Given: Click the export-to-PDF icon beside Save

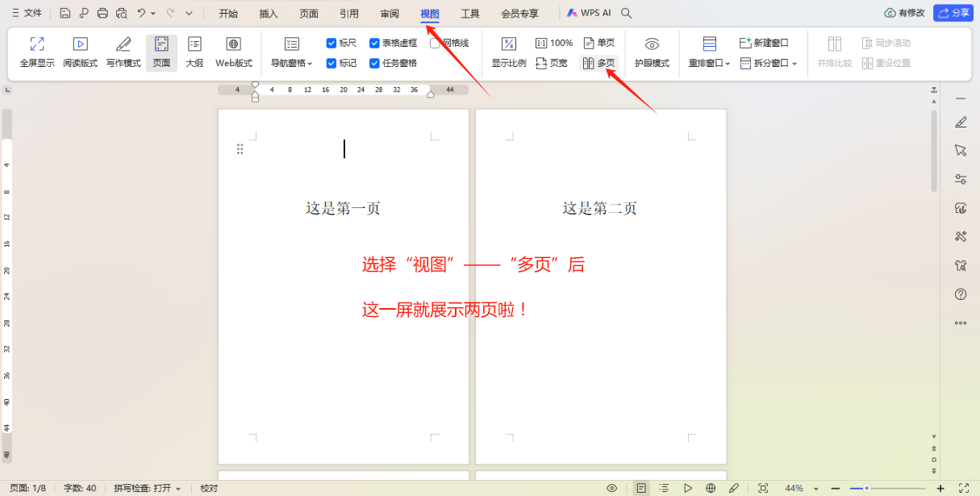Looking at the screenshot, I should click(84, 13).
